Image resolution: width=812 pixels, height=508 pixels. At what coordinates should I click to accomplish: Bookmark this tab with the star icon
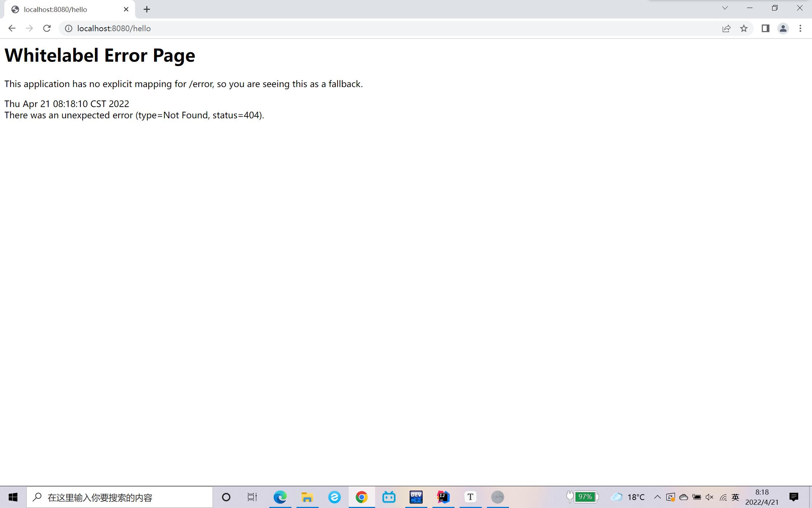point(744,28)
